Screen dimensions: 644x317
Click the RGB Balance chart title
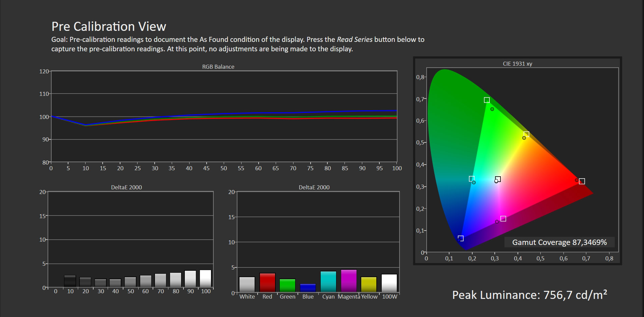point(218,67)
